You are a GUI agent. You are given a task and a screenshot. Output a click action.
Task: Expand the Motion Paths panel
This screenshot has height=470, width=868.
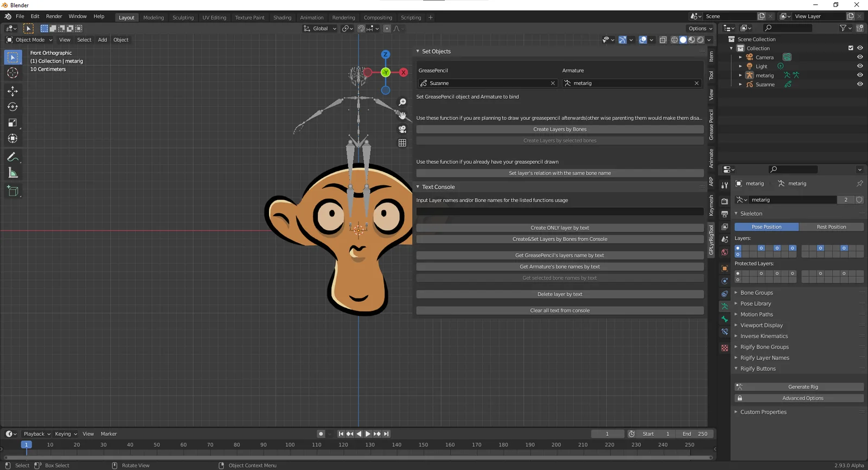756,315
